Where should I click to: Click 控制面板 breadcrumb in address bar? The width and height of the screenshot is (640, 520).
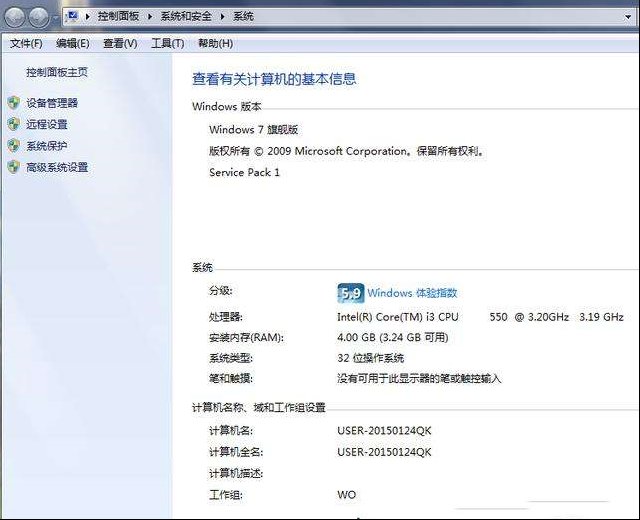pyautogui.click(x=118, y=16)
